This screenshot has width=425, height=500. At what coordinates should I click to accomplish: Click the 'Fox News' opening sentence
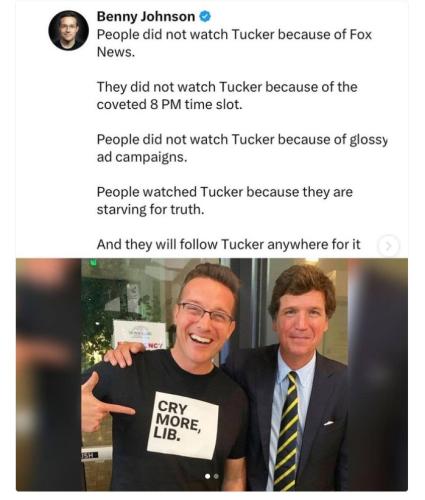click(234, 43)
